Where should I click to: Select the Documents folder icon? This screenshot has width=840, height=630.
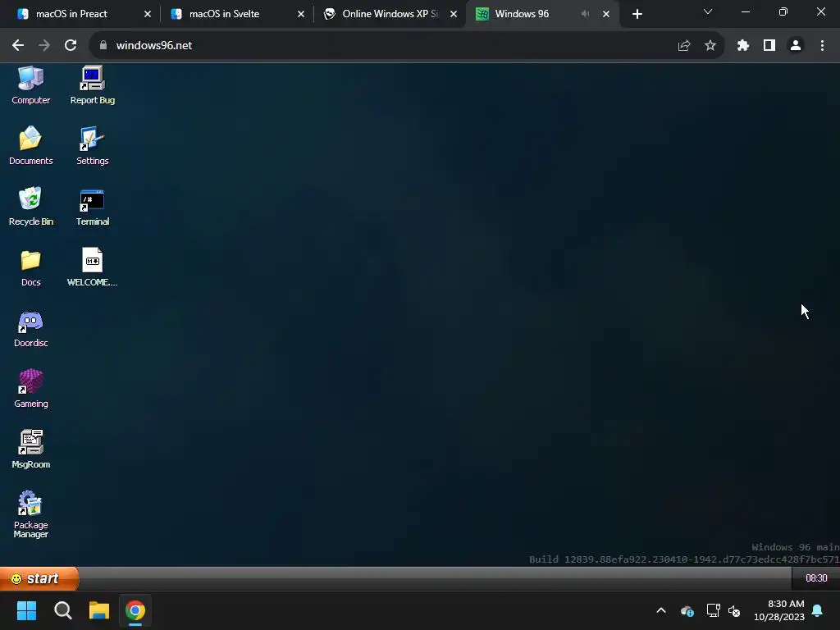30,145
